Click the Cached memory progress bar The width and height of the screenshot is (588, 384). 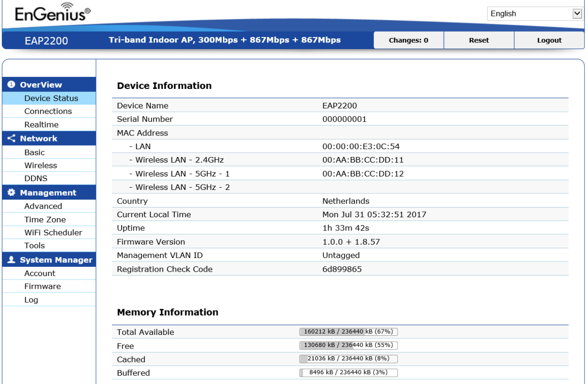[349, 359]
